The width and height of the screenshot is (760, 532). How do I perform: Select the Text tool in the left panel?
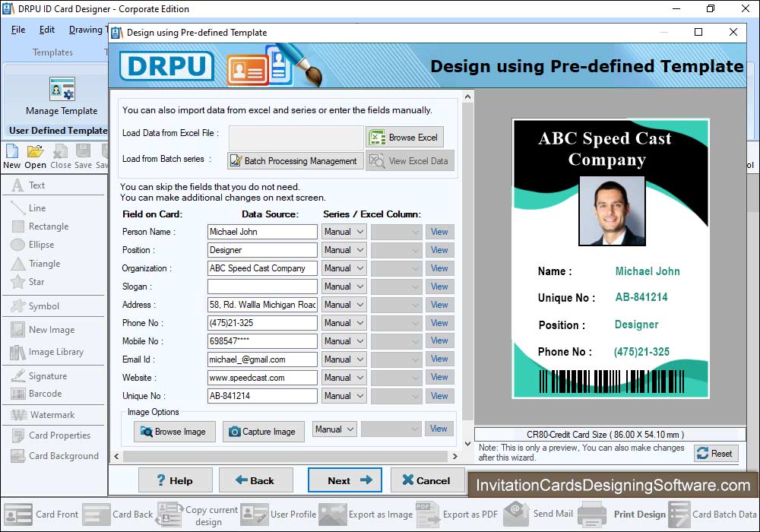pyautogui.click(x=28, y=185)
